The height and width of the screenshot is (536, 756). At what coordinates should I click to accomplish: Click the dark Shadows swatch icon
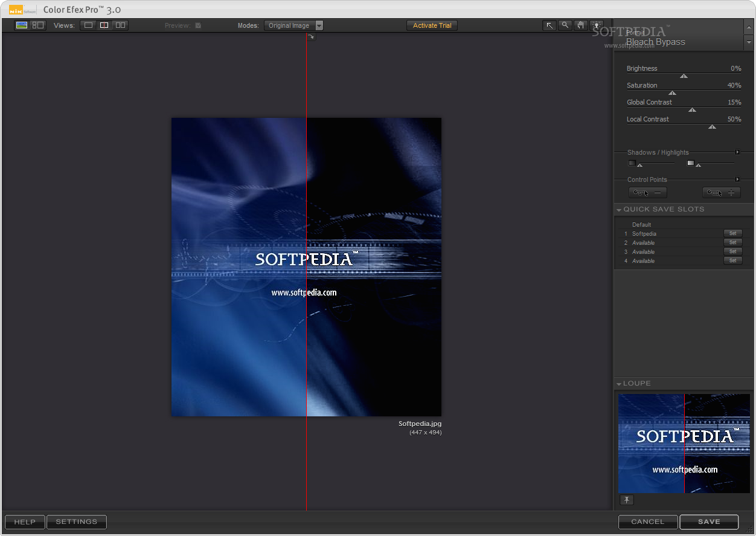(x=632, y=163)
